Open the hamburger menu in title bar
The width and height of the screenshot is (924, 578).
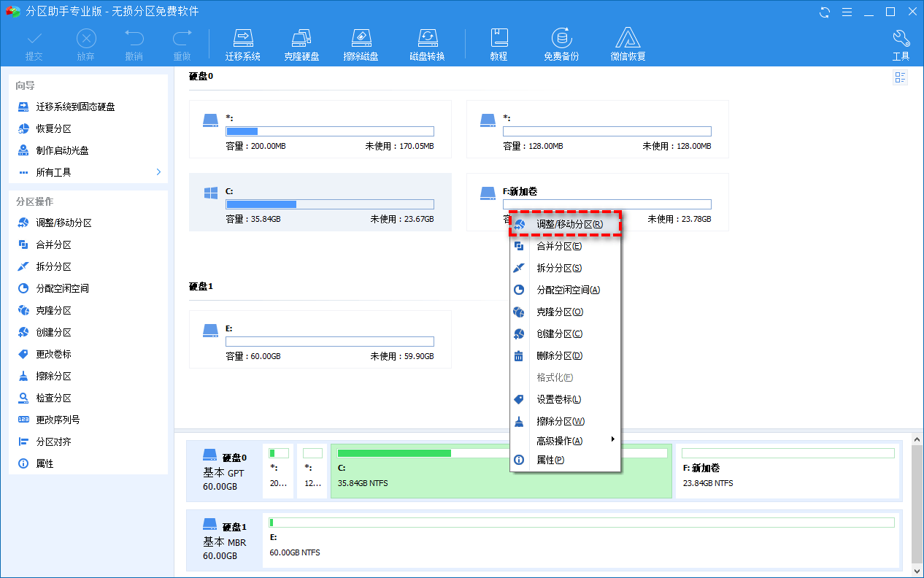[x=847, y=12]
